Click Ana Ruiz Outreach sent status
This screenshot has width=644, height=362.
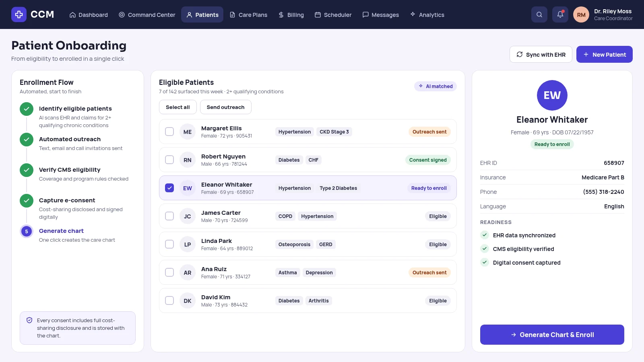coord(429,272)
